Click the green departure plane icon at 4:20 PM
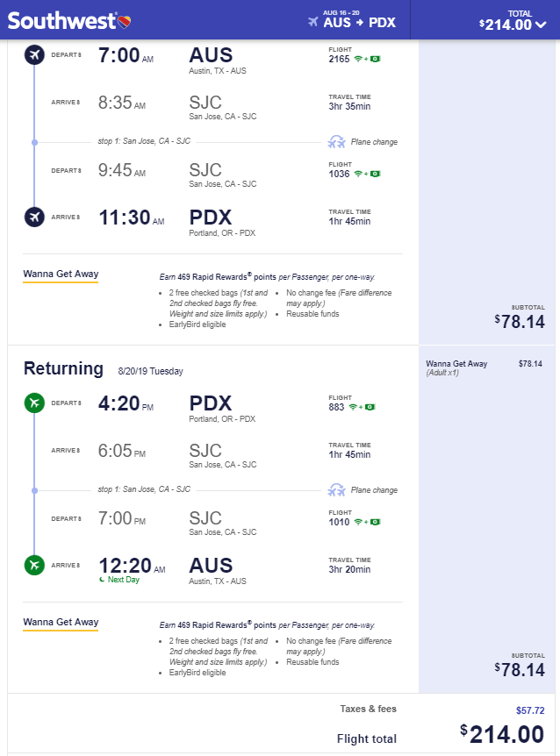Image resolution: width=560 pixels, height=756 pixels. (x=34, y=402)
